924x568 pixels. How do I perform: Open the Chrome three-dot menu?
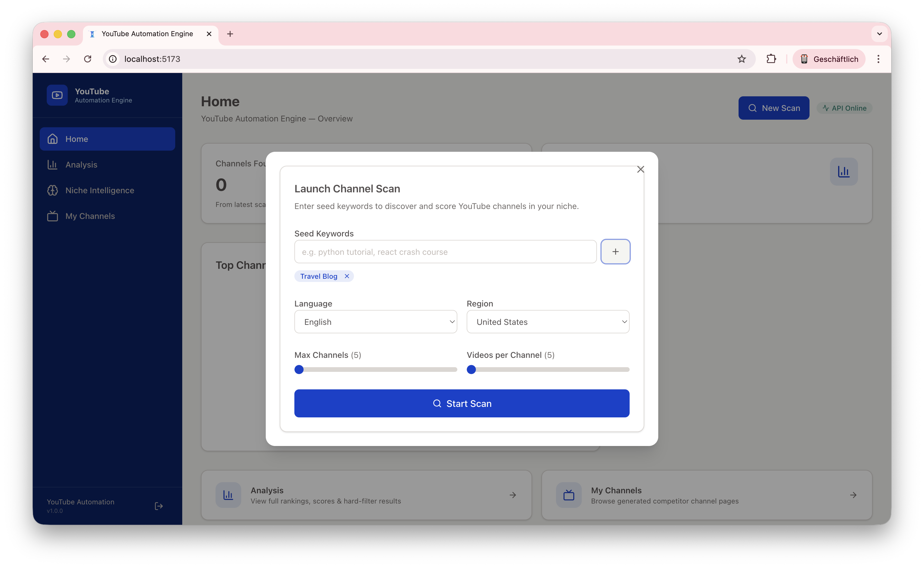[878, 59]
